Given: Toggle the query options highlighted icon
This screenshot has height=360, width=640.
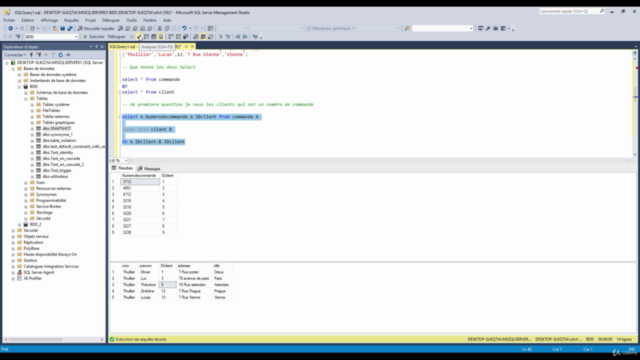Looking at the screenshot, I should [x=161, y=37].
